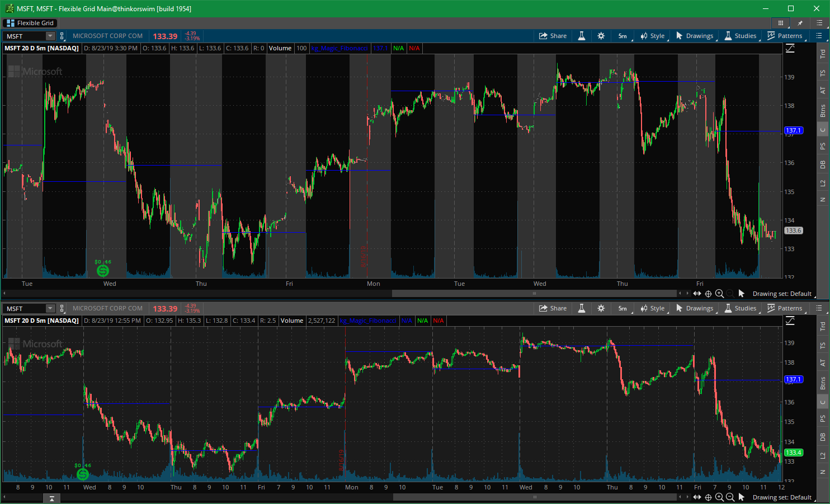Screen dimensions: 830x504
Task: Click the pan arrows icon under the upper chart
Action: point(697,294)
